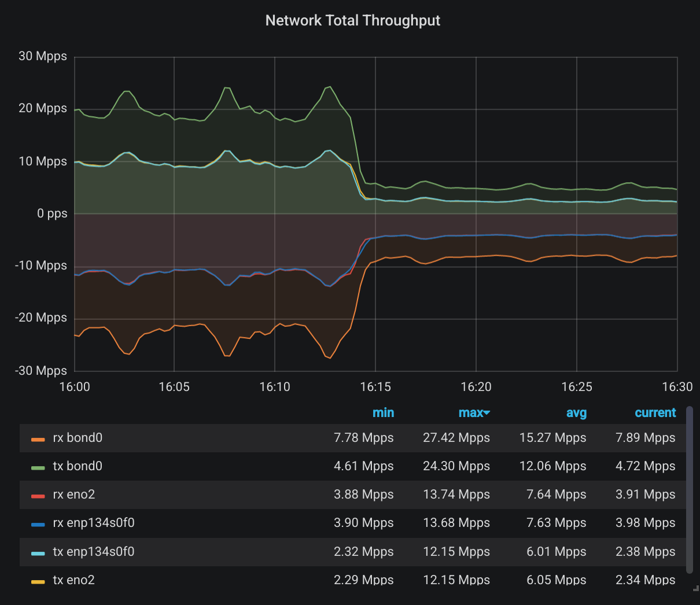The height and width of the screenshot is (605, 700).
Task: Click the orange rx bond0 color swatch
Action: (38, 439)
